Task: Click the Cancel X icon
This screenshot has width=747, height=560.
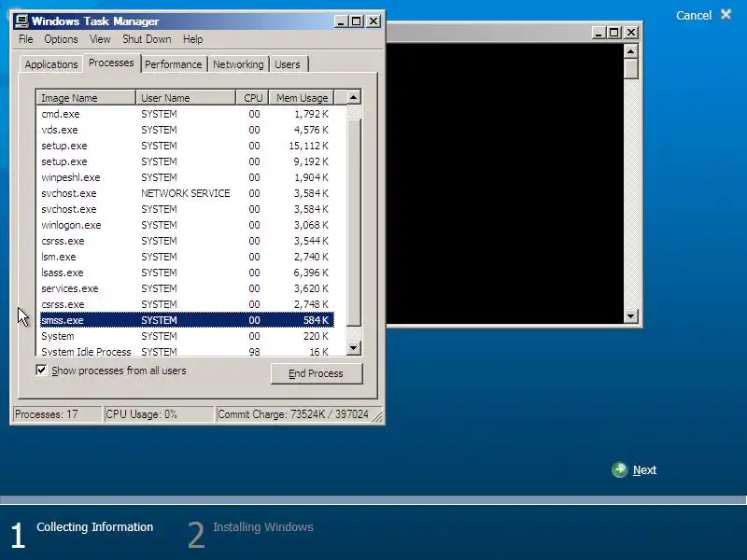Action: (726, 15)
